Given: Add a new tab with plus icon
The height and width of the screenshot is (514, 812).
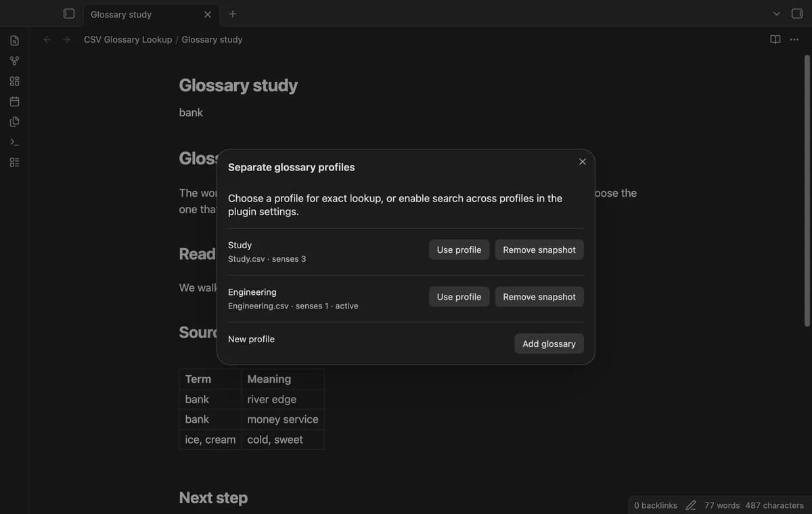Looking at the screenshot, I should [x=233, y=14].
